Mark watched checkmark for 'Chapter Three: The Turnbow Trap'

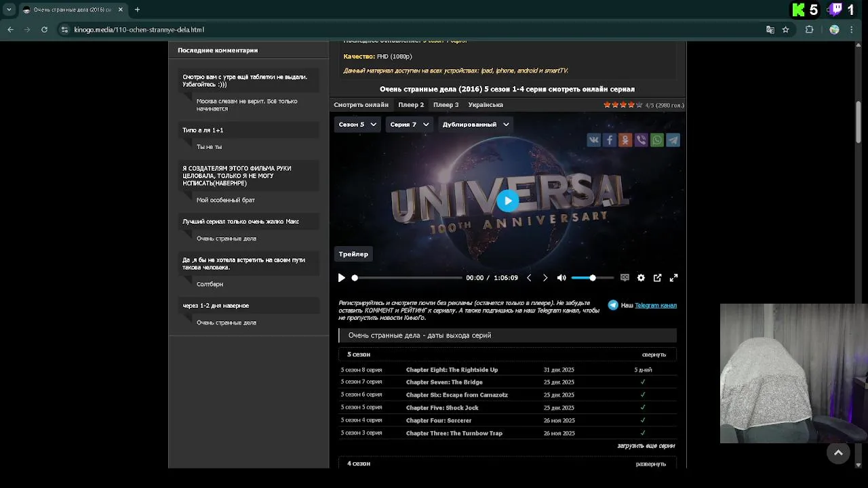(643, 433)
